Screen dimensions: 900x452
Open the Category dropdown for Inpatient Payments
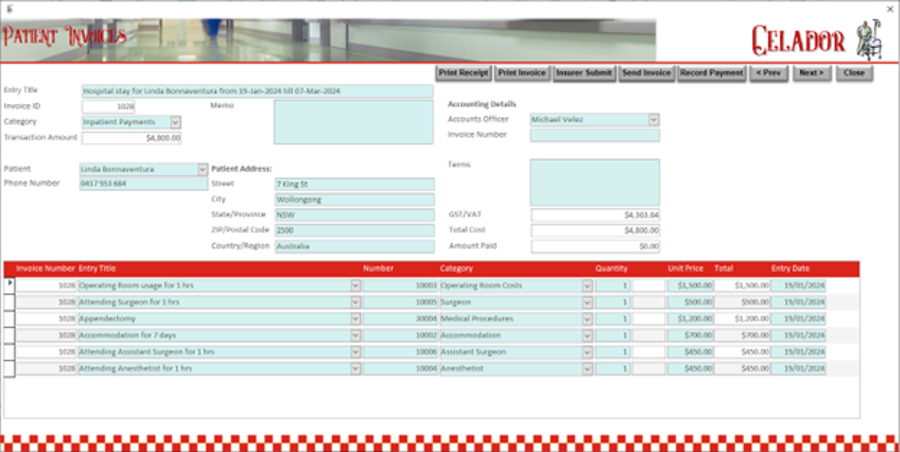[x=176, y=122]
